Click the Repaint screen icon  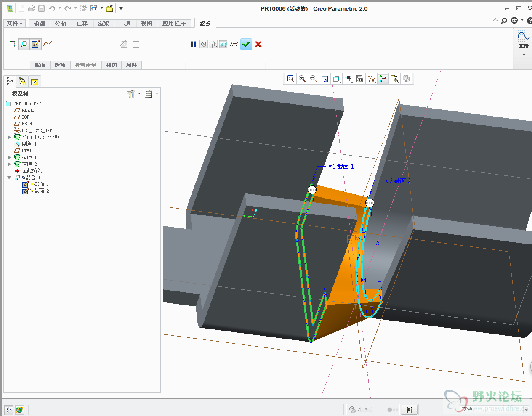tap(325, 79)
